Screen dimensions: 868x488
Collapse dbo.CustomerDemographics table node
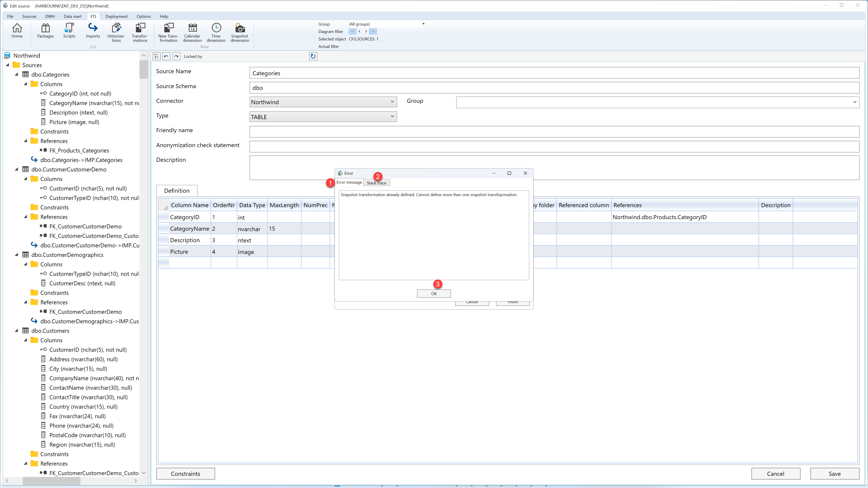[x=17, y=255]
